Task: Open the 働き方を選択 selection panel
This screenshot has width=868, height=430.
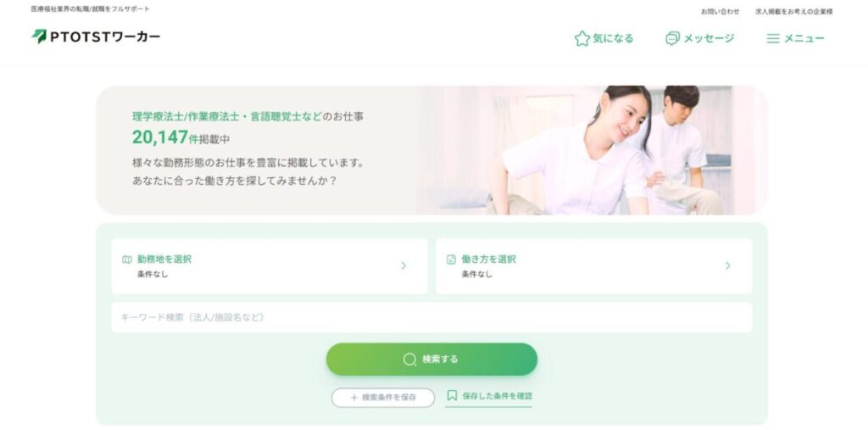Action: pyautogui.click(x=594, y=266)
